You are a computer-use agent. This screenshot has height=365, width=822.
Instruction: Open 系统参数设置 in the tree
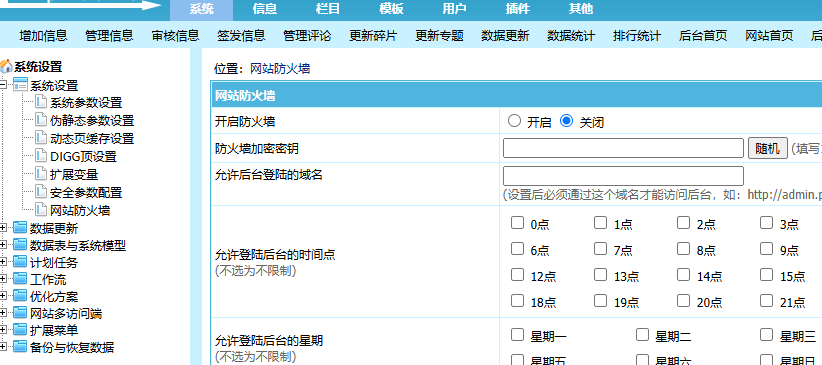pyautogui.click(x=86, y=102)
